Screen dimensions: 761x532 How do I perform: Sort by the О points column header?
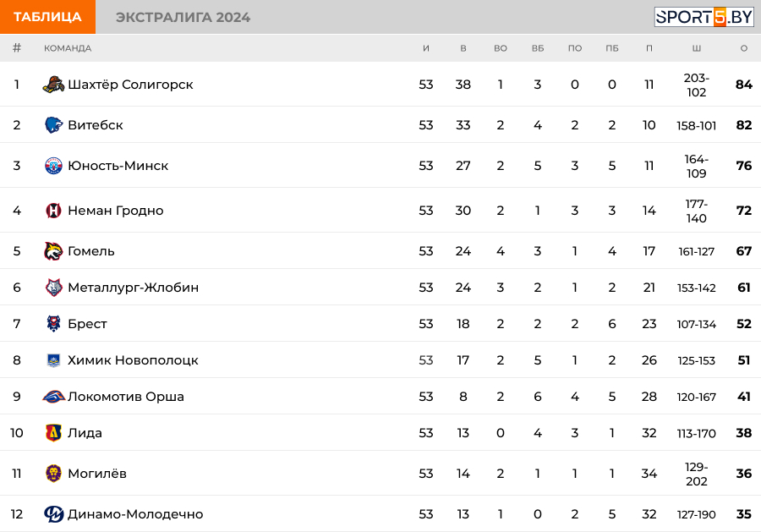pyautogui.click(x=743, y=48)
